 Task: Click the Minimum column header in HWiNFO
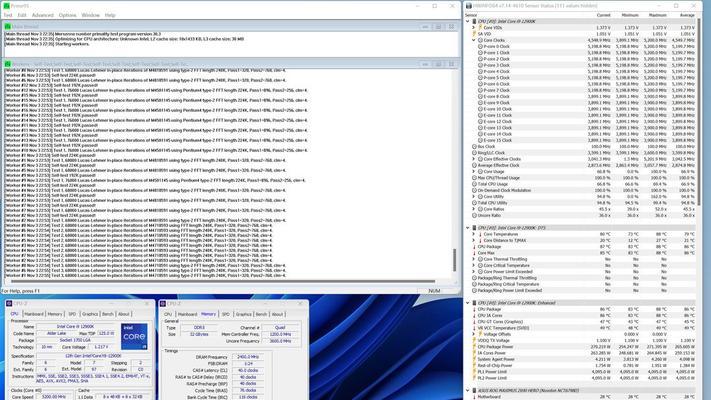[630, 15]
